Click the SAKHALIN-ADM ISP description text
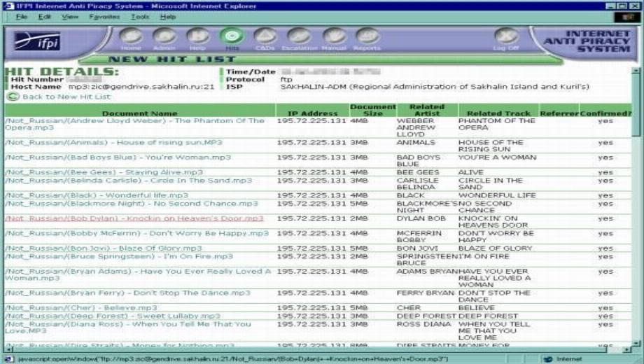This screenshot has width=644, height=364. coord(435,87)
